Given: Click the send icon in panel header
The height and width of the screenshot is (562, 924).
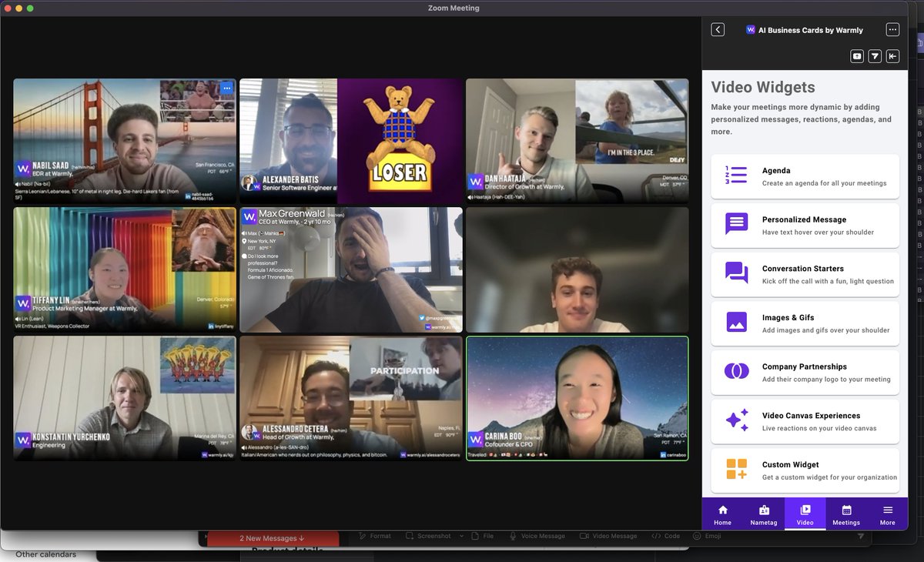Looking at the screenshot, I should pos(875,56).
